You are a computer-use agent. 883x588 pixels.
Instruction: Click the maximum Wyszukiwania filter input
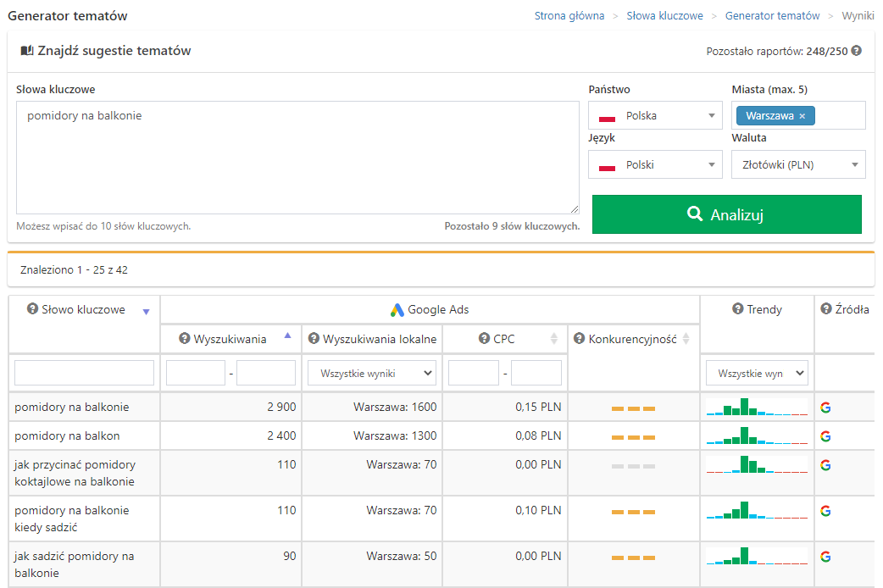click(266, 373)
